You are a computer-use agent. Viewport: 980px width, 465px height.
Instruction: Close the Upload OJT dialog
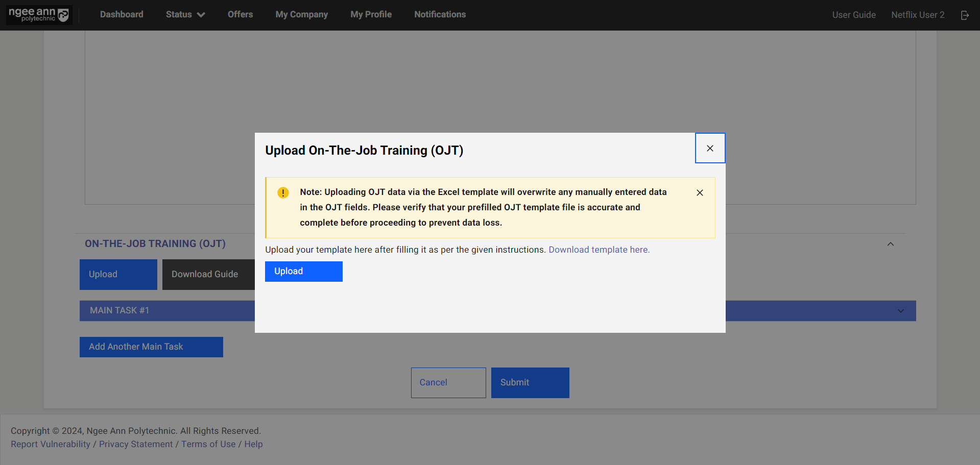tap(710, 148)
